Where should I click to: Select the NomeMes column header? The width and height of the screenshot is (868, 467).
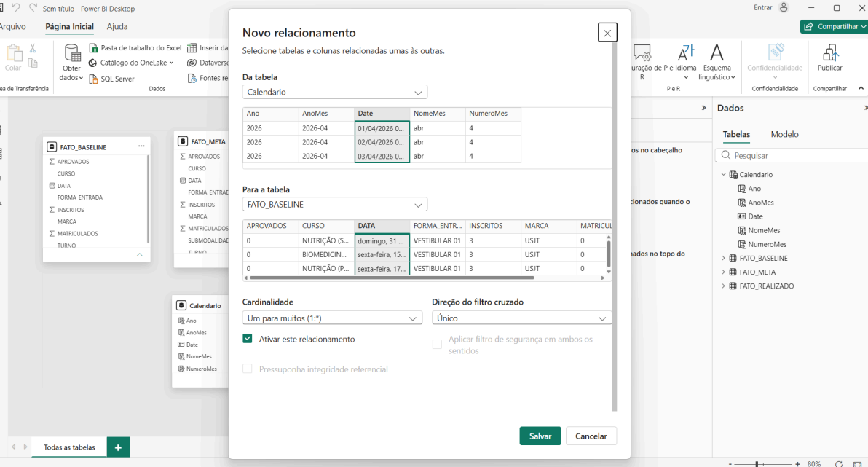[438, 114]
